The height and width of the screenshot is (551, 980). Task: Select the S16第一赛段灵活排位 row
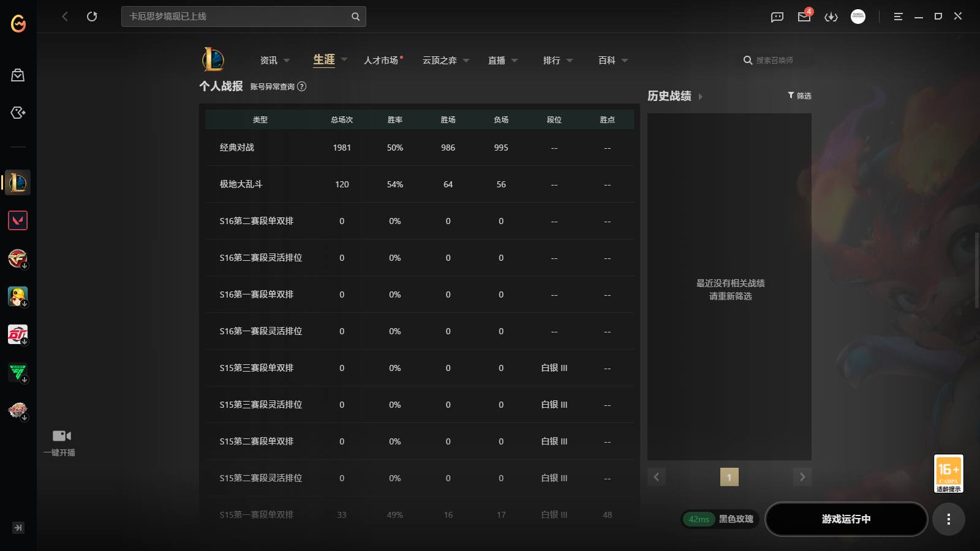coord(420,331)
